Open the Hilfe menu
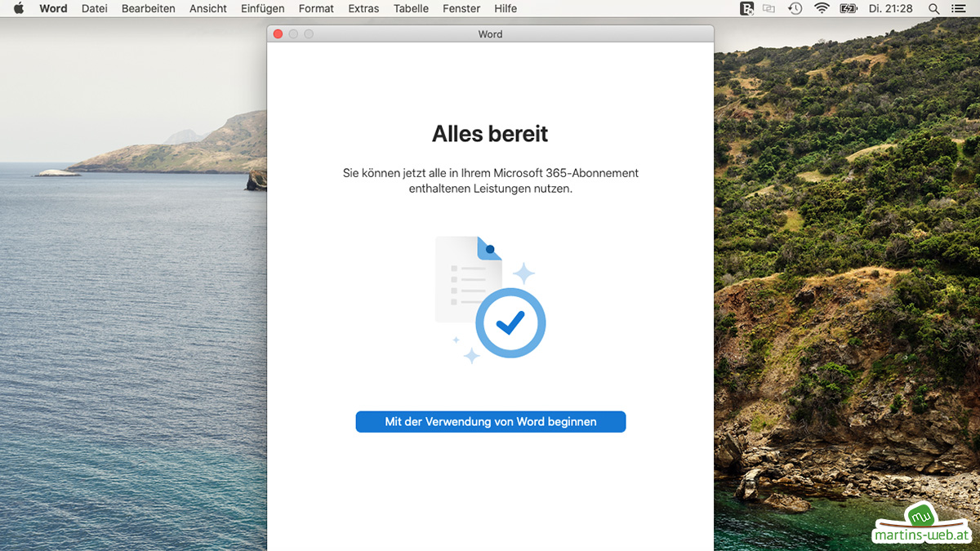This screenshot has width=980, height=551. (x=506, y=8)
